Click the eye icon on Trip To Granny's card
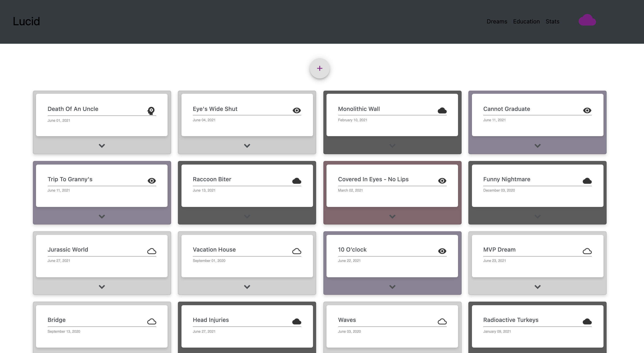This screenshot has height=353, width=644. coord(152,181)
